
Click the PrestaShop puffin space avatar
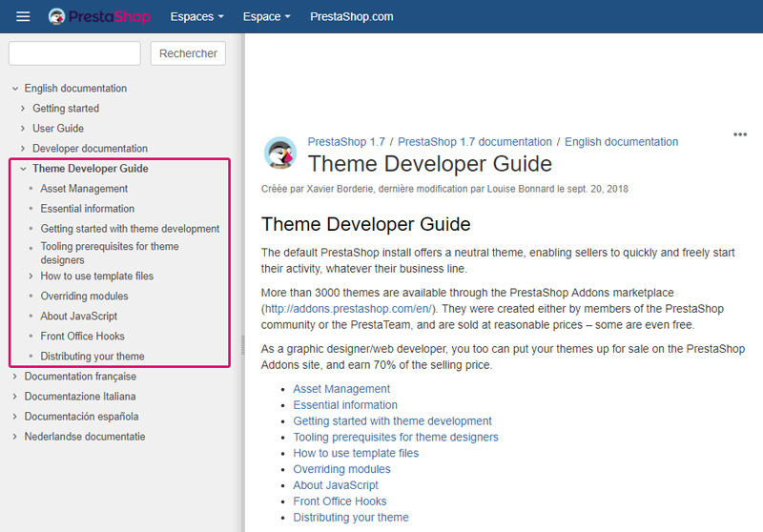280,153
